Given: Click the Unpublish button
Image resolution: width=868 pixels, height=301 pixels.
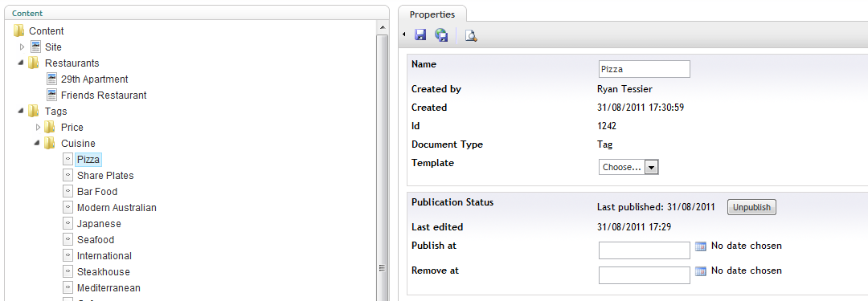Looking at the screenshot, I should pyautogui.click(x=751, y=208).
